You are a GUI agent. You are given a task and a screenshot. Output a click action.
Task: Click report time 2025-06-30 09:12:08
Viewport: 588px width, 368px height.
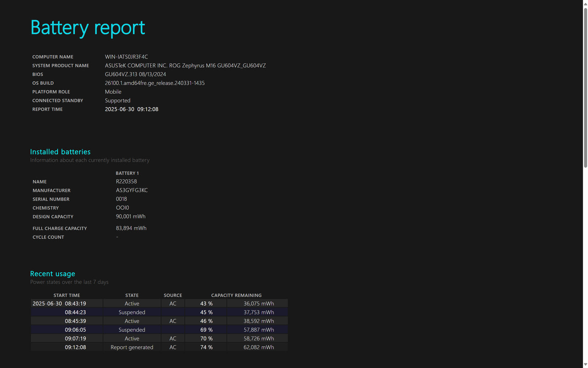(132, 109)
